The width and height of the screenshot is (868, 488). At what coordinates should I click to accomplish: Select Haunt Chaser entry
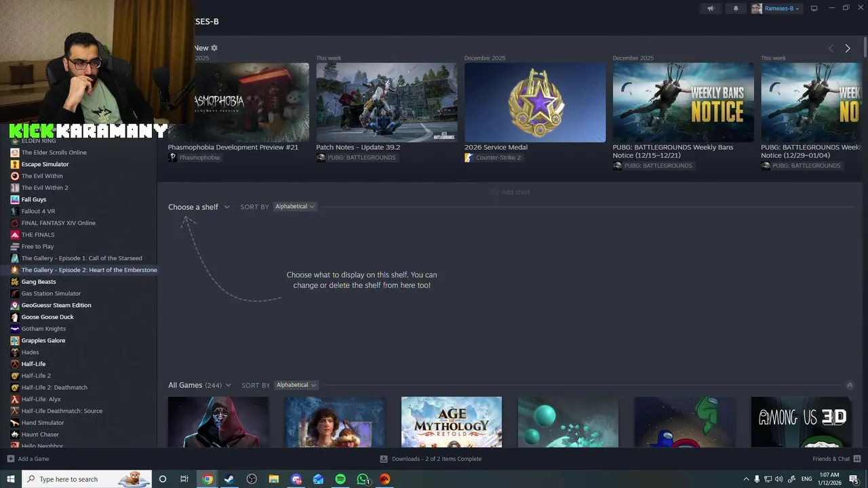40,434
